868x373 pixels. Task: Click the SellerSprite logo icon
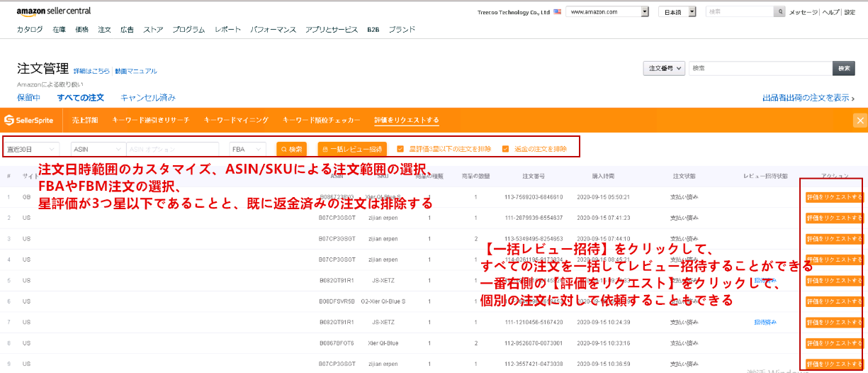point(9,121)
